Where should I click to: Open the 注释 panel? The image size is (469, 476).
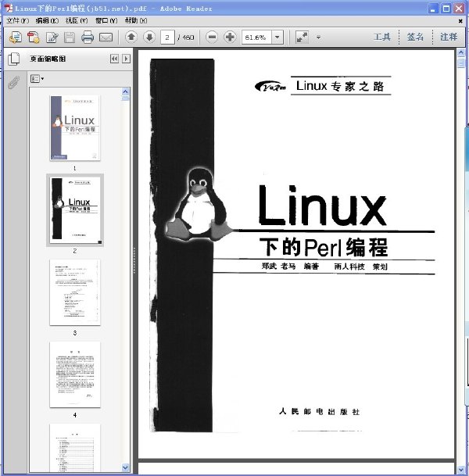pos(449,37)
